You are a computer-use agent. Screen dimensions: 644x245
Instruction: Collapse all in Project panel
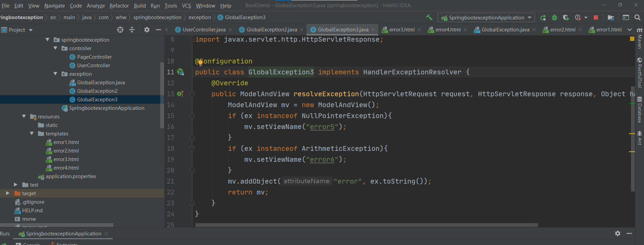pos(132,30)
